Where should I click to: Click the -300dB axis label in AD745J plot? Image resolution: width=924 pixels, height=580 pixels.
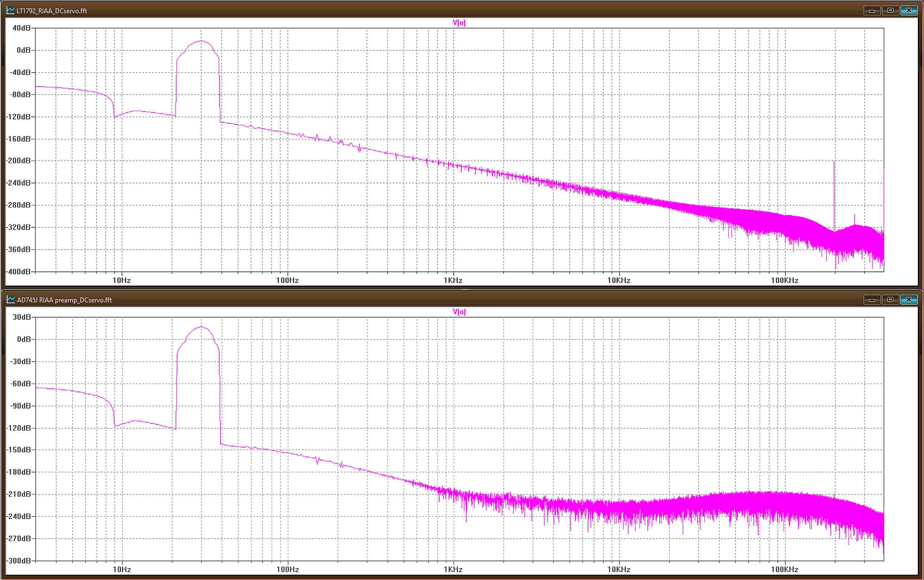click(x=18, y=561)
